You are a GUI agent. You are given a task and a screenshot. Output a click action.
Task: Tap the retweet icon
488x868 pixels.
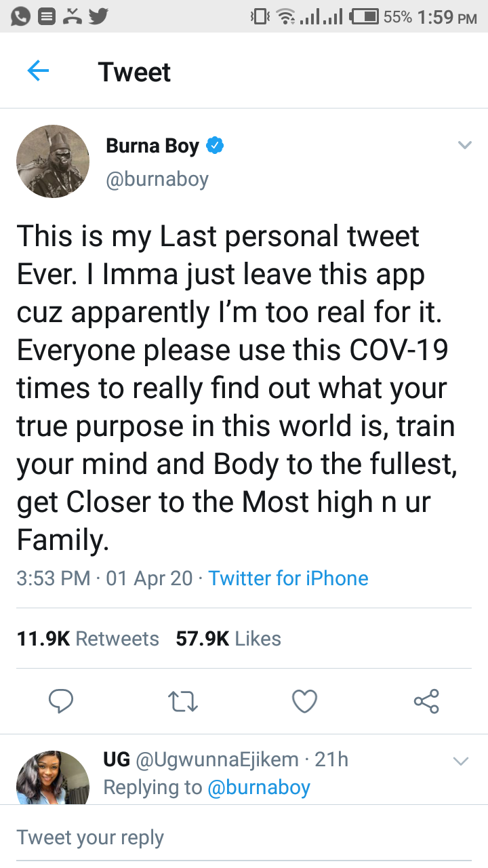(x=183, y=702)
